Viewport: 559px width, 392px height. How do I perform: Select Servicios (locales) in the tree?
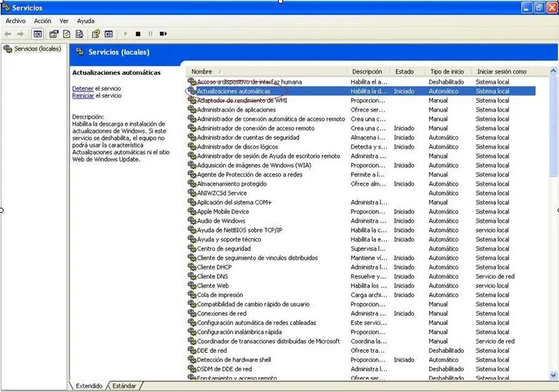(37, 49)
